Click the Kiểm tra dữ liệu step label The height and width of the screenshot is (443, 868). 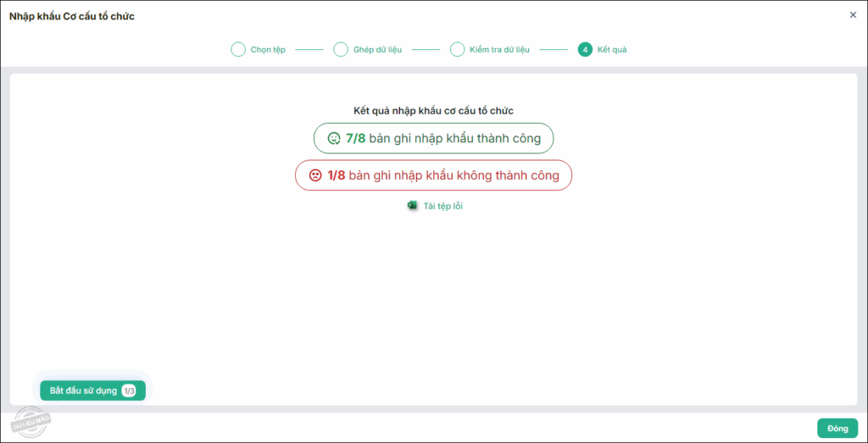(500, 50)
